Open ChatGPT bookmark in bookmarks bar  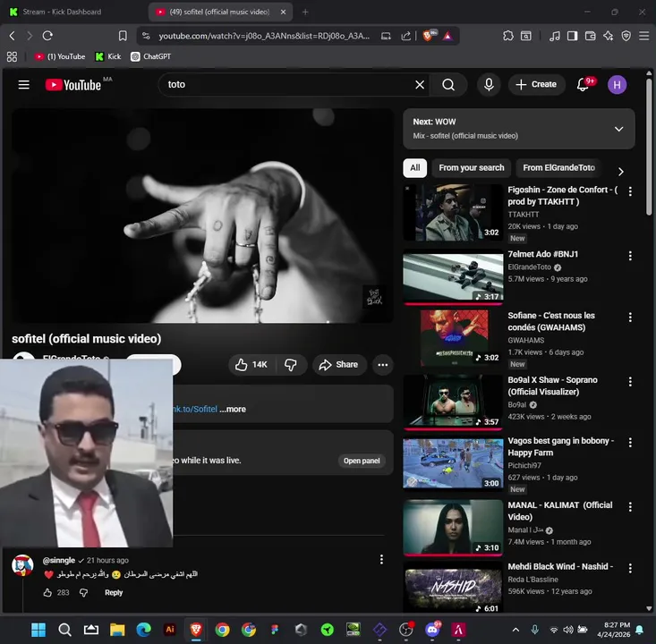(x=150, y=56)
